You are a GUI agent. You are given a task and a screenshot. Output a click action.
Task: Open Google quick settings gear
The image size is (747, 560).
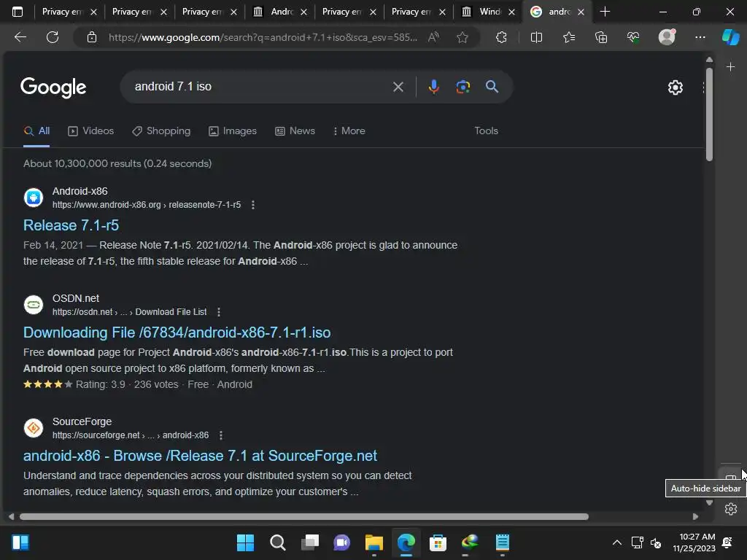pyautogui.click(x=675, y=87)
